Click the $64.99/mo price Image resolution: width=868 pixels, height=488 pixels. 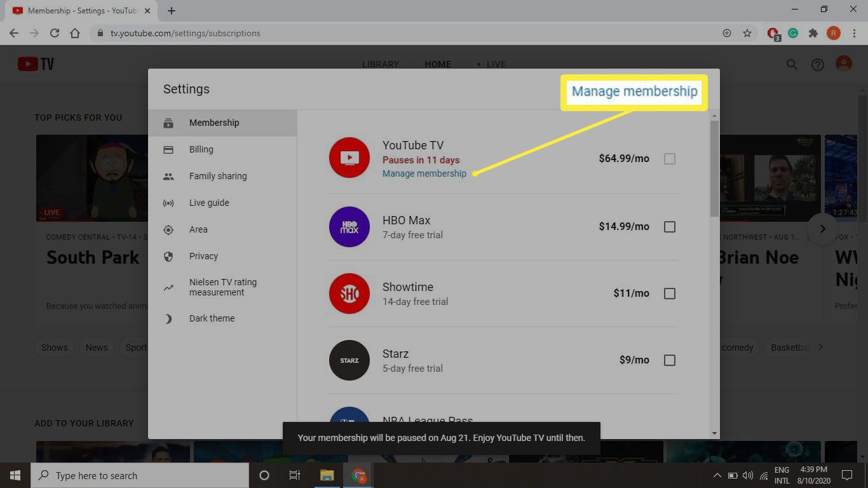click(x=624, y=159)
